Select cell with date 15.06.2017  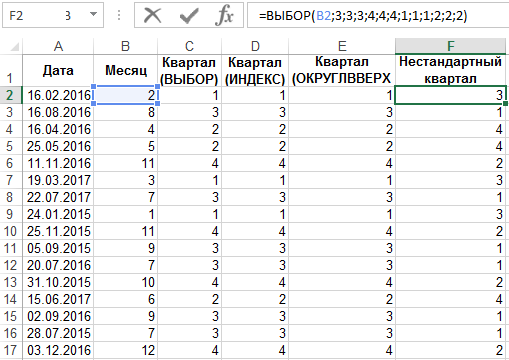coord(58,299)
